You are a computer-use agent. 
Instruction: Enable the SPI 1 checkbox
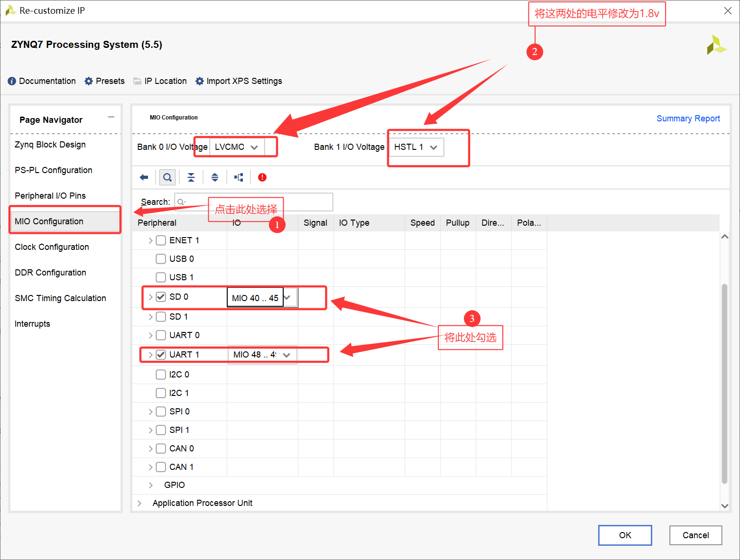[x=161, y=430]
